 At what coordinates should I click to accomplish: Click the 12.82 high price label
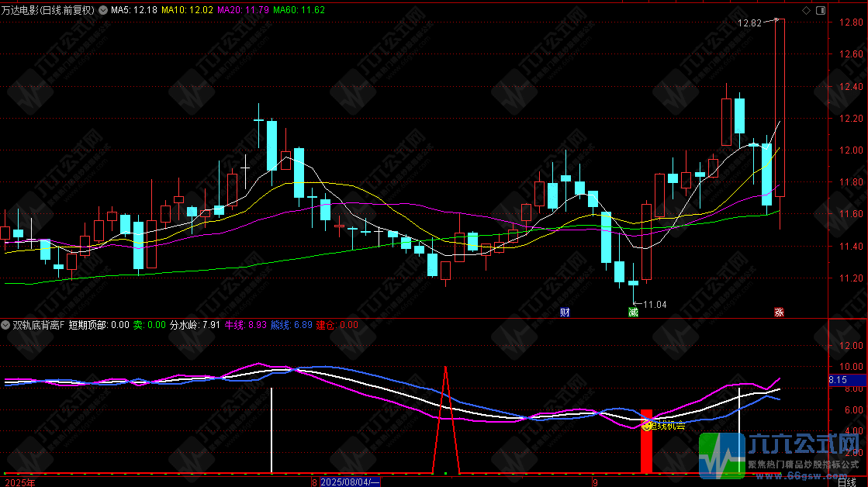pyautogui.click(x=749, y=23)
